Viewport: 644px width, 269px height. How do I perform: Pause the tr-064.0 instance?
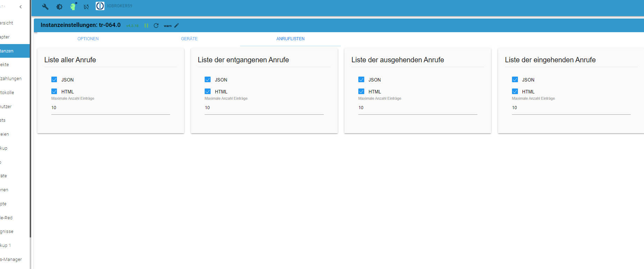click(146, 26)
